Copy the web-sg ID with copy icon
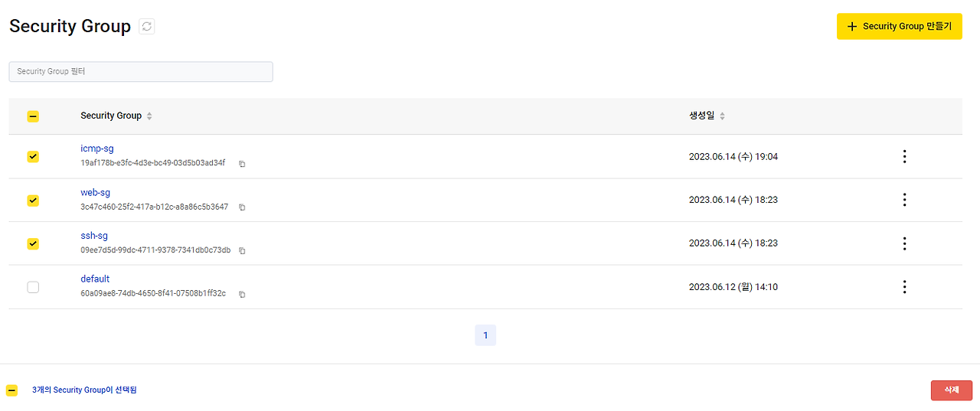The image size is (980, 411). pyautogui.click(x=242, y=207)
